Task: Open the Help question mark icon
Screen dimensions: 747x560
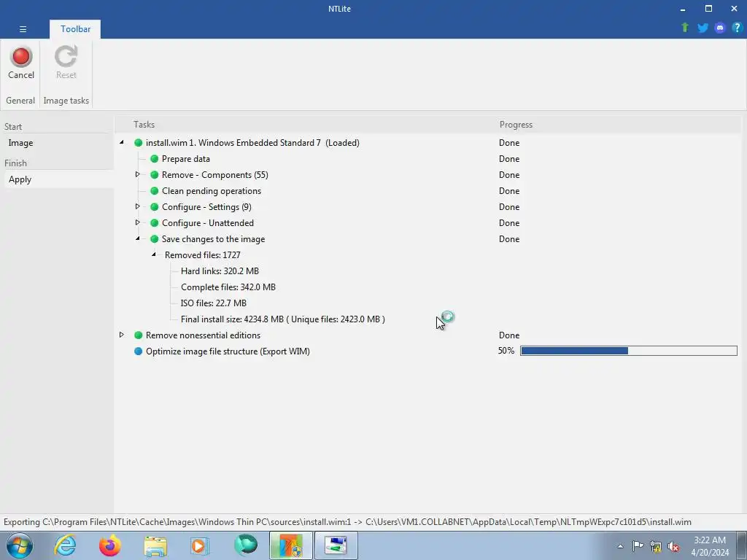Action: (x=737, y=28)
